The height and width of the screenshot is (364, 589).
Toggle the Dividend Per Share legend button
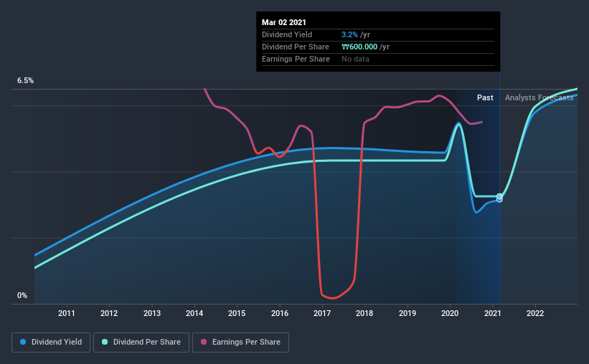coord(141,343)
